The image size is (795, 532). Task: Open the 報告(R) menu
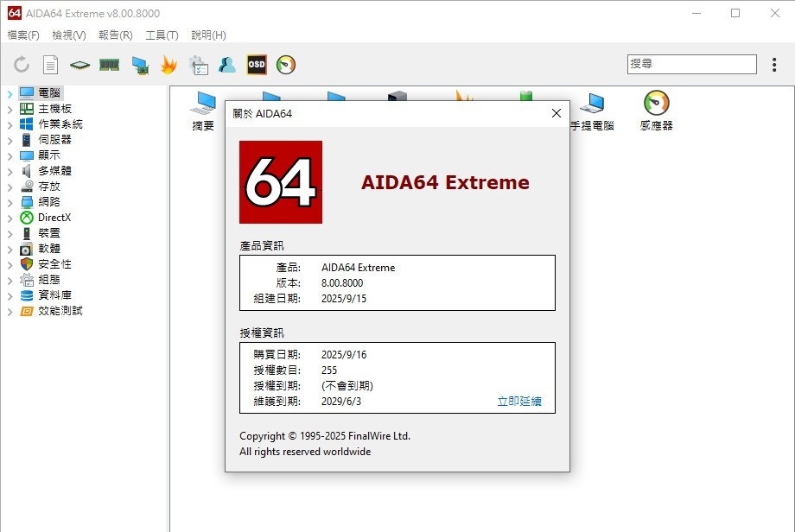tap(116, 35)
